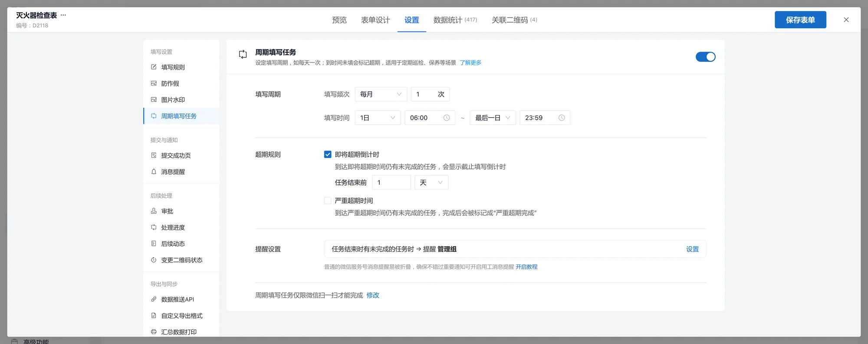Screen dimensions: 868x344
Task: Open 自定义导出格式 in sidebar
Action: (181, 315)
